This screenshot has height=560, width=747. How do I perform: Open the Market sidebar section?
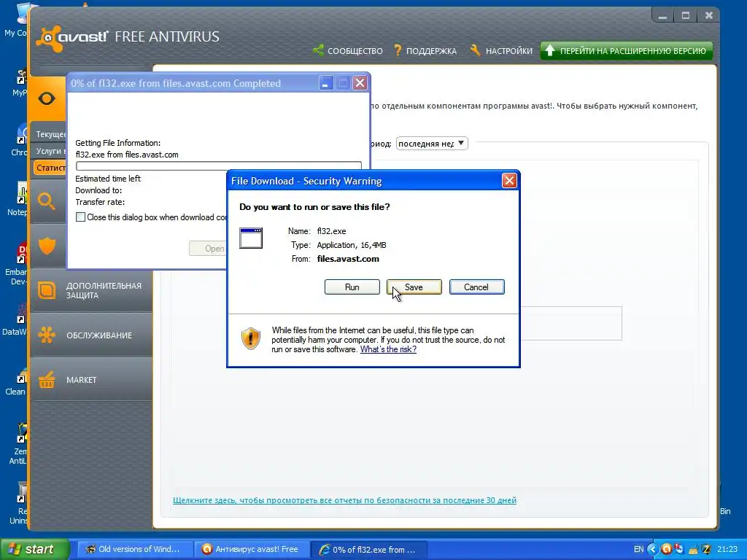click(x=91, y=379)
